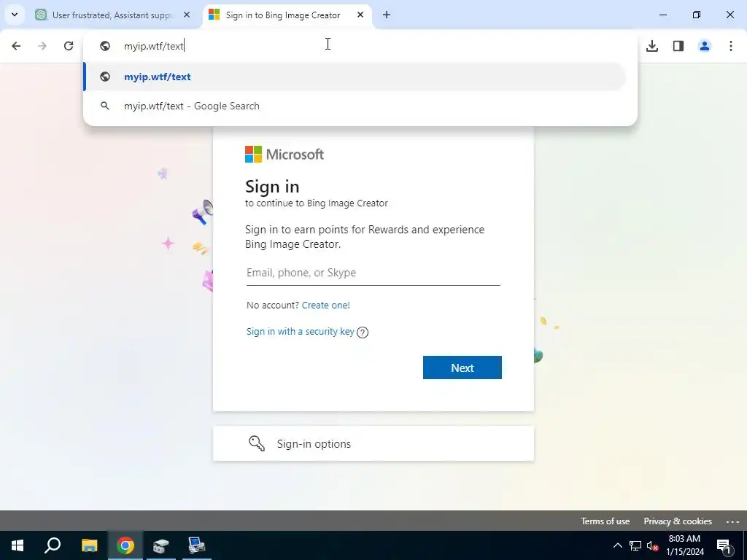This screenshot has height=560, width=747.
Task: Minimize the Chrome window
Action: pyautogui.click(x=663, y=15)
